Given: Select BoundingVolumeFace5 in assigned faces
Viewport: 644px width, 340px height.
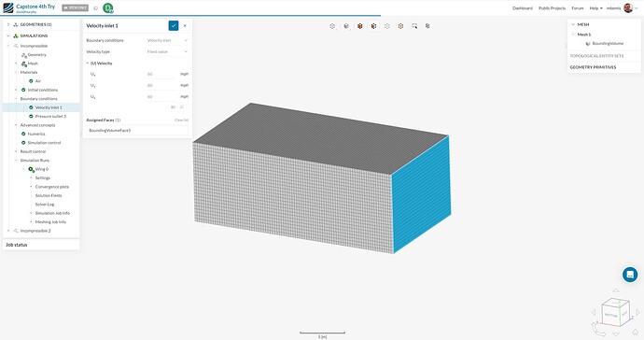Looking at the screenshot, I should pyautogui.click(x=137, y=131).
